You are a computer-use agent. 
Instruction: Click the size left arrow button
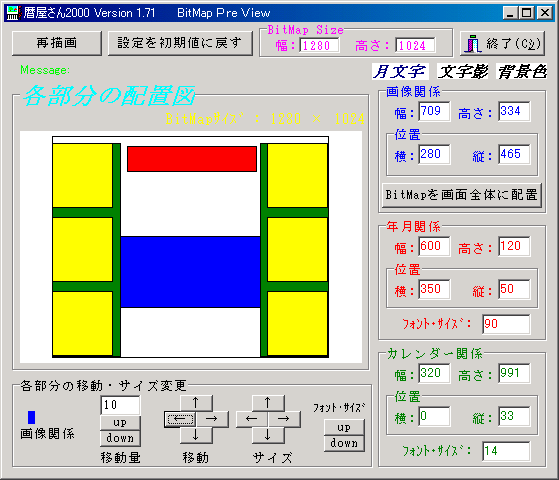point(252,419)
